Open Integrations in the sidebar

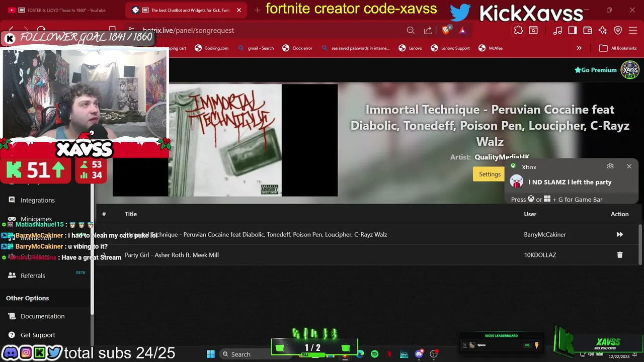[38, 200]
